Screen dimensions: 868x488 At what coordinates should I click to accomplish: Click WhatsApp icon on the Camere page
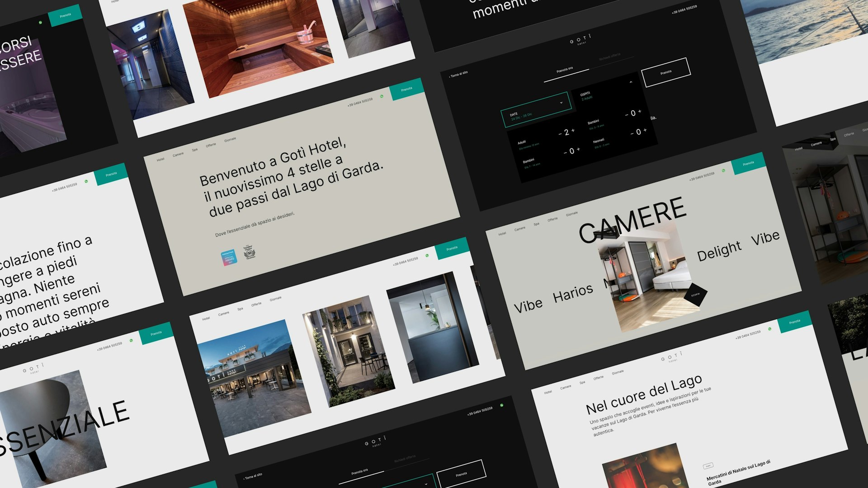tap(723, 171)
